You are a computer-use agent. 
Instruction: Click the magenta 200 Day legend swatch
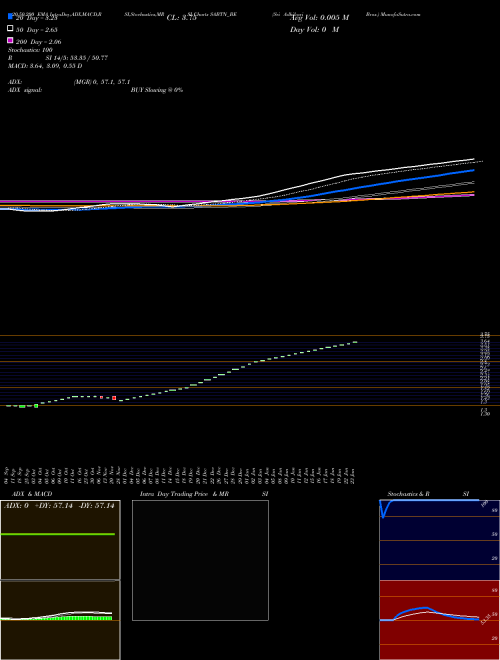(10, 40)
